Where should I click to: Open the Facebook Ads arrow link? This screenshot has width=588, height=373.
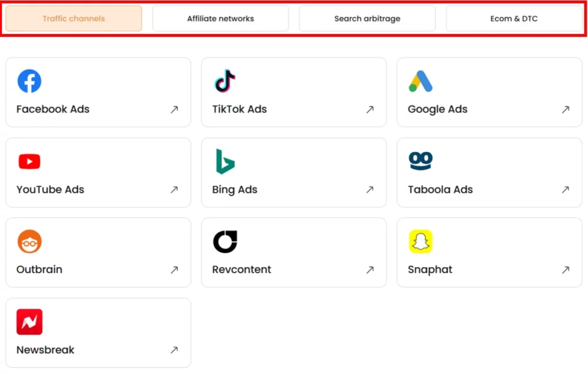point(174,110)
